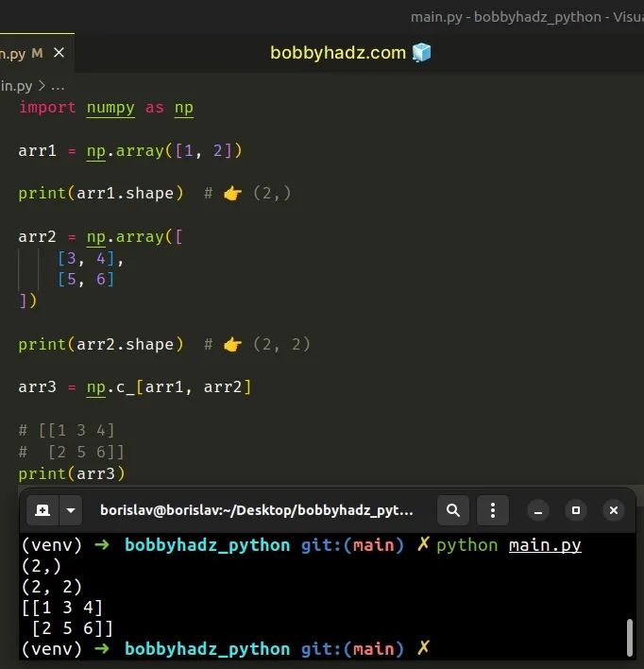The height and width of the screenshot is (669, 644).
Task: Open terminal search with magnifier icon
Action: [x=453, y=510]
